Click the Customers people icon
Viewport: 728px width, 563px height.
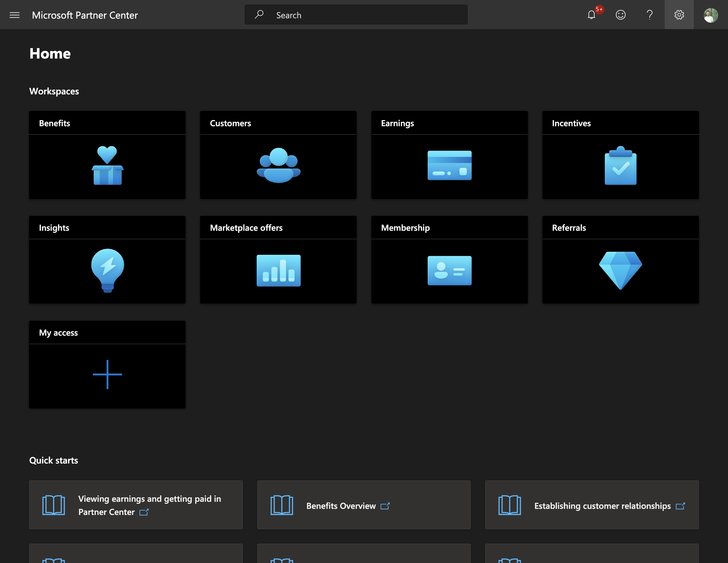click(278, 165)
